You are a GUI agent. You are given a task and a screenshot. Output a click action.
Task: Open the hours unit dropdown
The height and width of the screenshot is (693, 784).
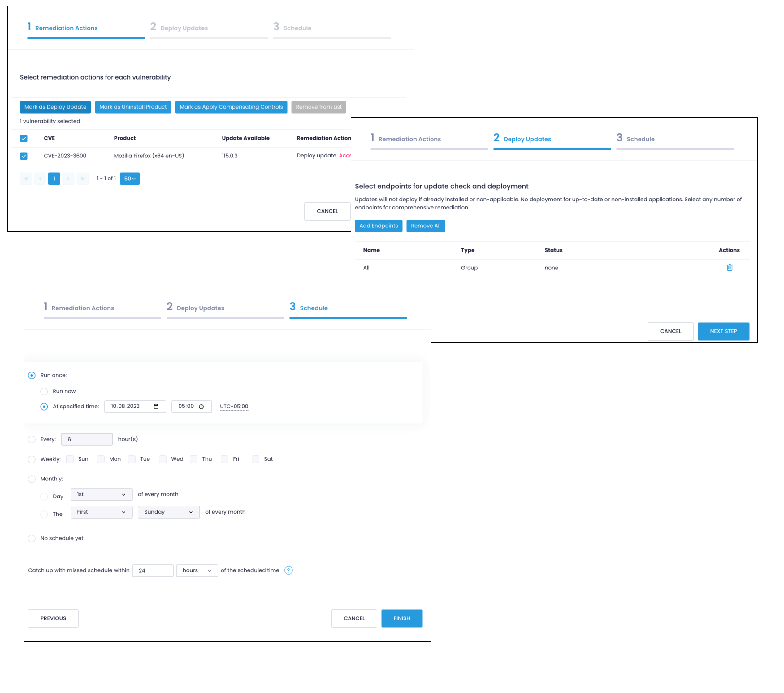click(197, 570)
